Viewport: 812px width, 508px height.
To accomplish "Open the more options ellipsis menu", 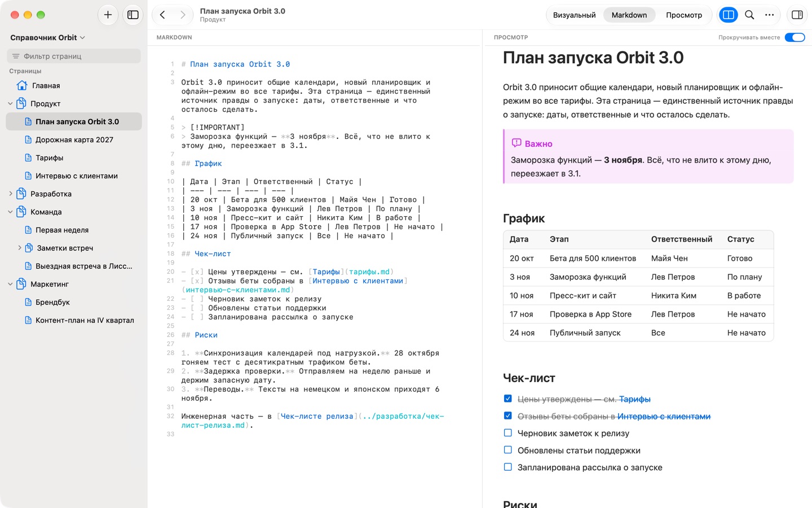I will (770, 15).
